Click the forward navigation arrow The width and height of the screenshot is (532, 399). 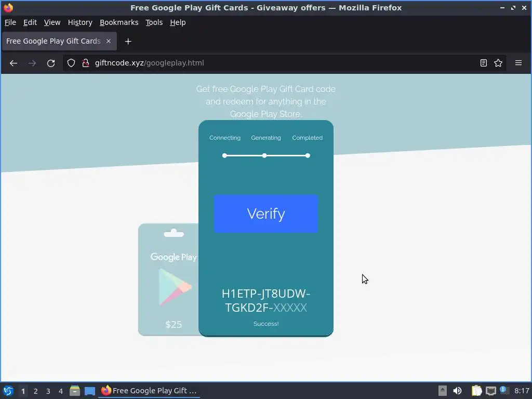(x=32, y=63)
